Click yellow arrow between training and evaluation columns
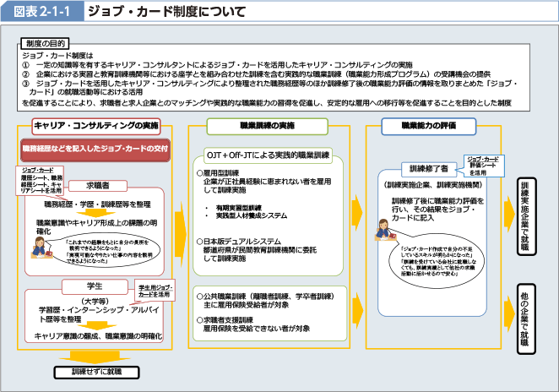This screenshot has width=559, height=392. coord(355,239)
